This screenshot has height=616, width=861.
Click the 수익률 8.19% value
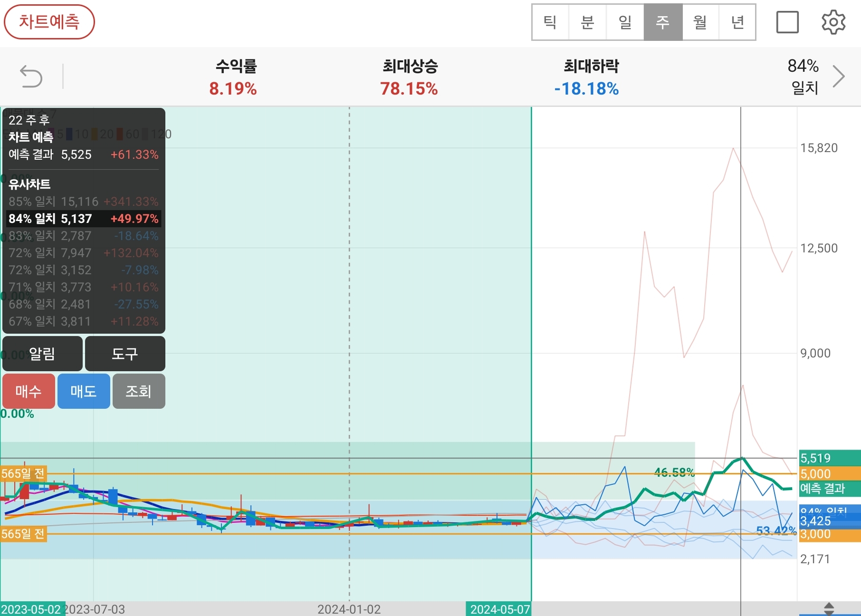click(233, 88)
